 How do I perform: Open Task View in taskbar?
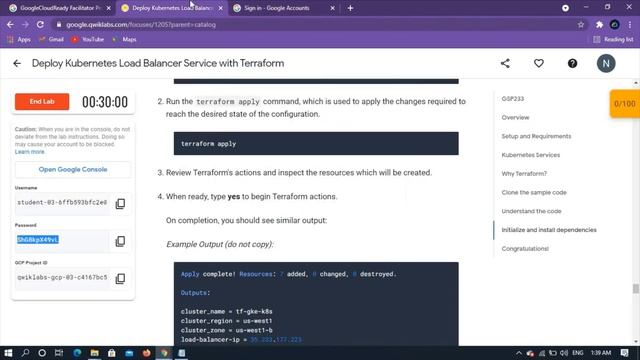point(59,353)
